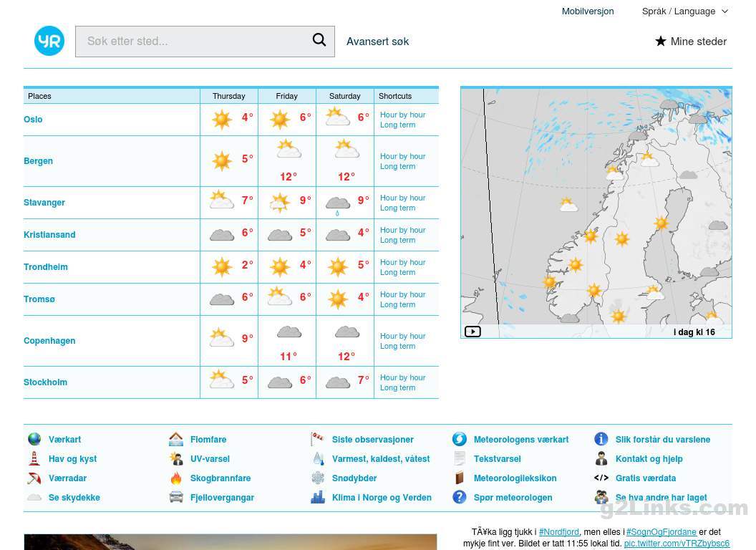
Task: Open the Værradar link
Action: pyautogui.click(x=67, y=478)
